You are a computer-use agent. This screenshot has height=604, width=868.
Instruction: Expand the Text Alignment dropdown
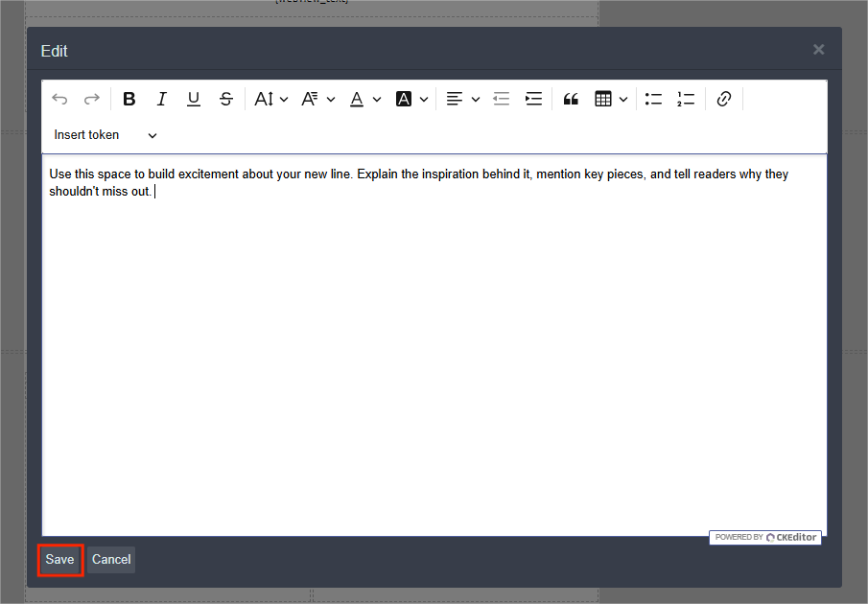pos(463,99)
